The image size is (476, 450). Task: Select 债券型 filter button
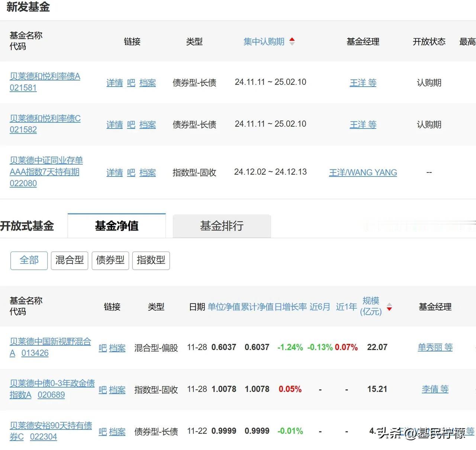[x=110, y=260]
